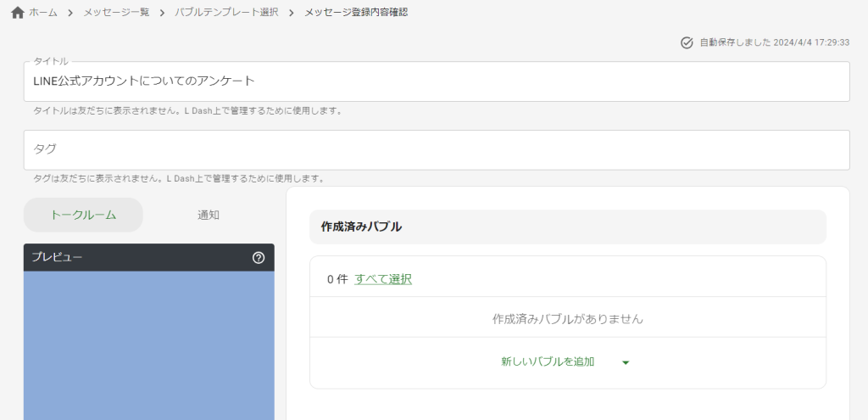Viewport: 868px width, 420px height.
Task: Expand the dropdown arrow beside 新しいバブルを追加
Action: coord(626,362)
